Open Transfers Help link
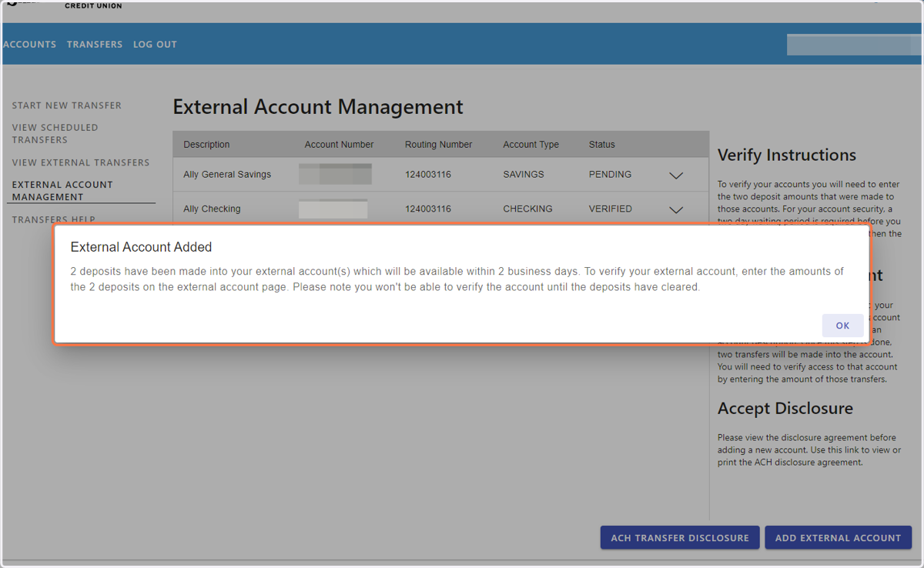This screenshot has height=568, width=924. pyautogui.click(x=54, y=219)
